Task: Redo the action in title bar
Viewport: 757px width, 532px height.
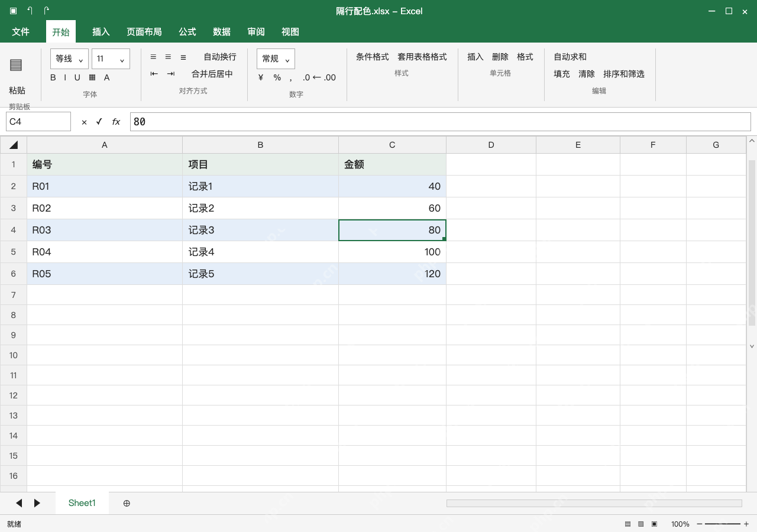Action: [x=46, y=11]
